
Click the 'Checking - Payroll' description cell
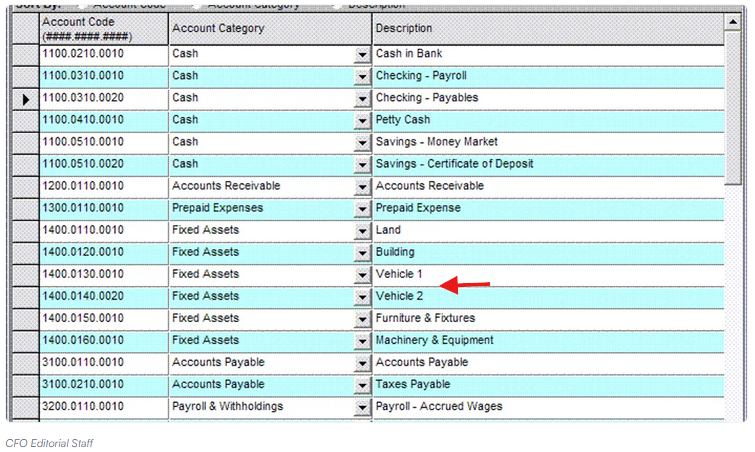548,77
